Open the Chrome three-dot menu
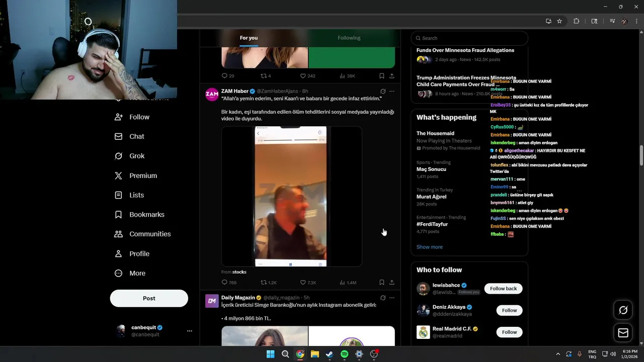The width and height of the screenshot is (644, 362). pos(637,21)
